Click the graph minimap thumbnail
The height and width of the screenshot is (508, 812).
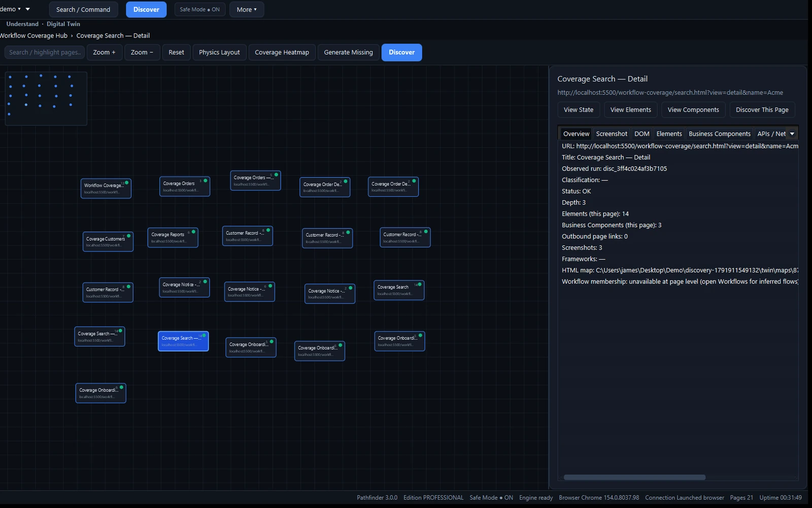pyautogui.click(x=46, y=99)
